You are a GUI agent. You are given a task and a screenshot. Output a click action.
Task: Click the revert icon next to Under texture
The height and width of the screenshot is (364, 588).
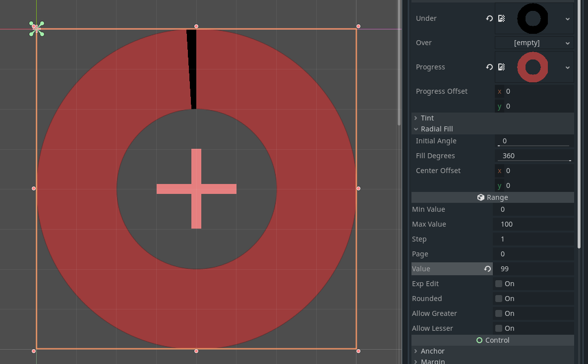[489, 18]
